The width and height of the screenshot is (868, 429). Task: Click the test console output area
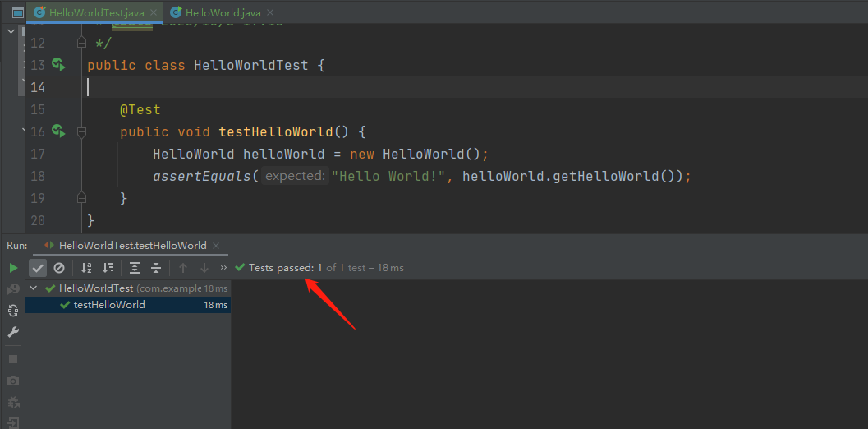549,355
